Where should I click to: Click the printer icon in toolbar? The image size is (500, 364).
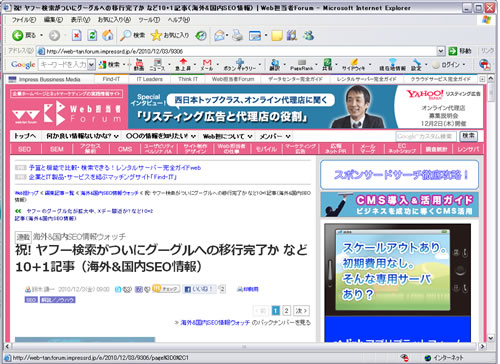pos(237,35)
